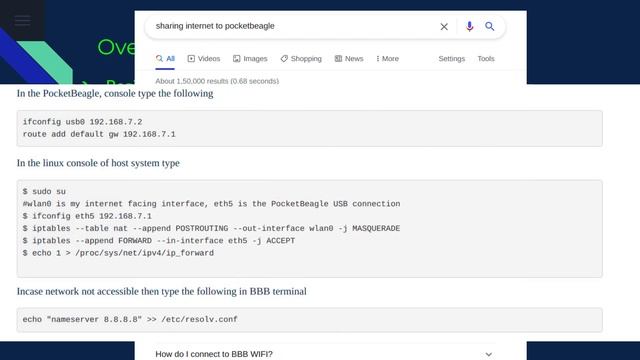
Task: Click the '$ sudo su' line
Action: coord(44,191)
